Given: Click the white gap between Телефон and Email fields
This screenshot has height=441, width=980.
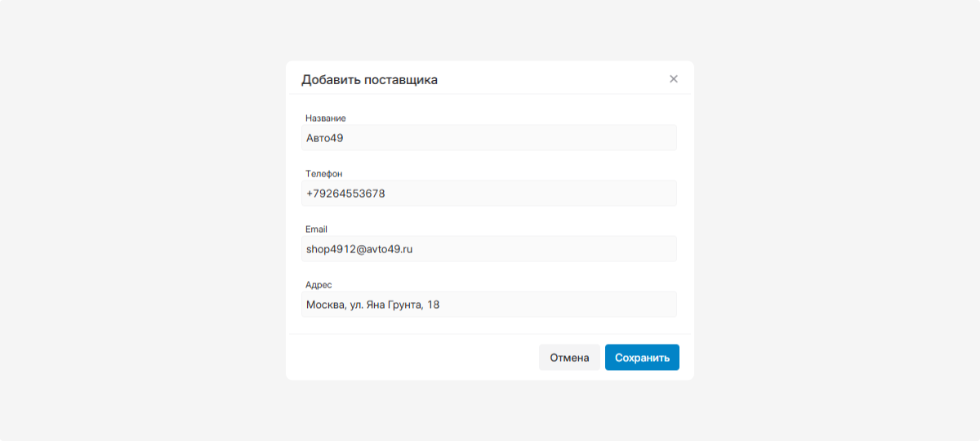Looking at the screenshot, I should pyautogui.click(x=490, y=216).
